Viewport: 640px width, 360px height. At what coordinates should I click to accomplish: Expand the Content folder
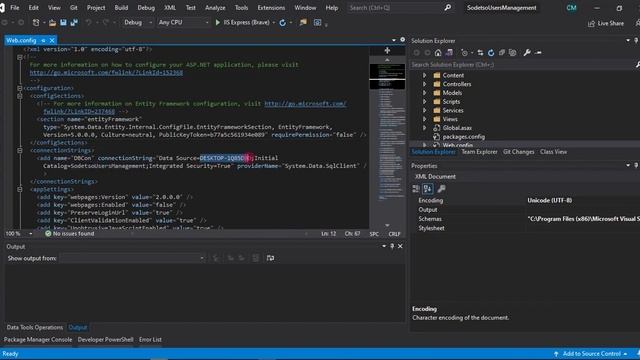(x=424, y=75)
